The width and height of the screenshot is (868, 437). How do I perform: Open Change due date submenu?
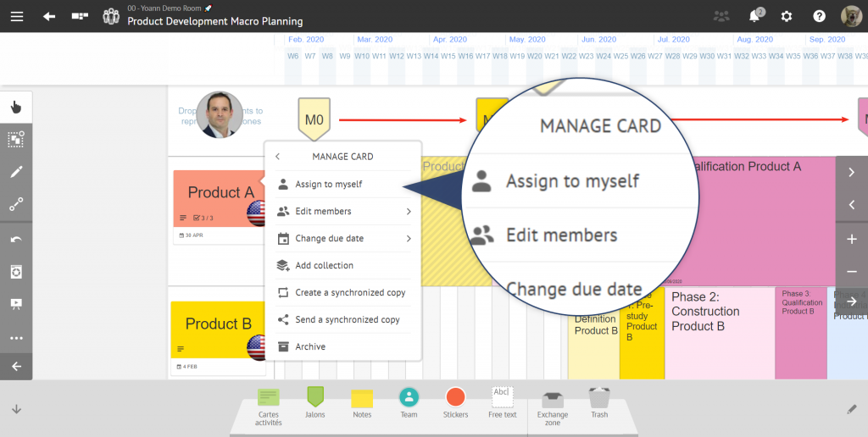[342, 239]
